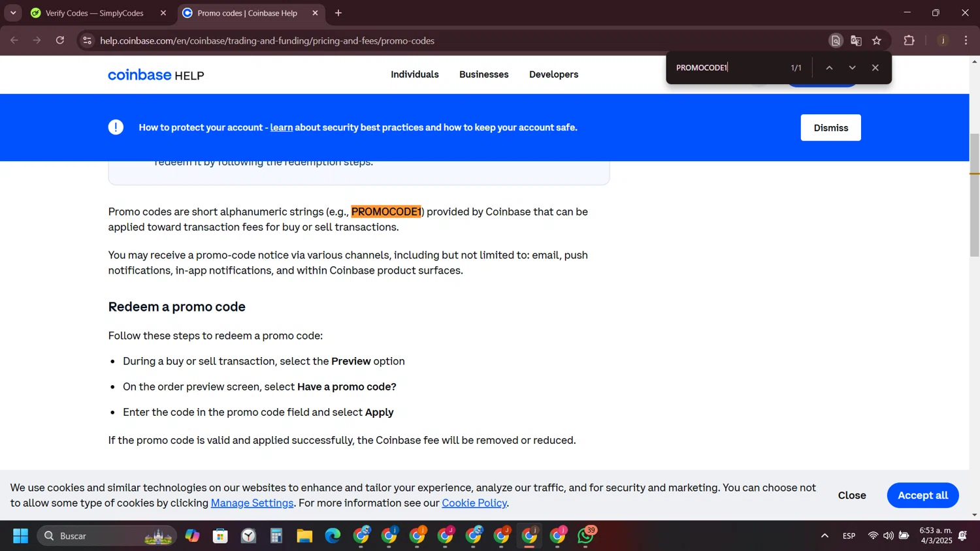Open the Developers menu

tap(553, 74)
